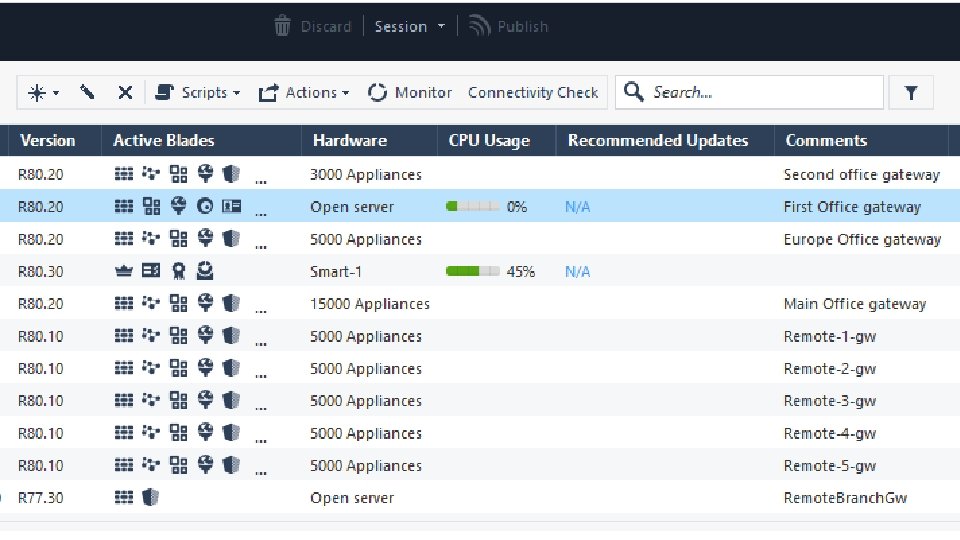Click the Discard label
This screenshot has height=540, width=960.
pyautogui.click(x=326, y=26)
